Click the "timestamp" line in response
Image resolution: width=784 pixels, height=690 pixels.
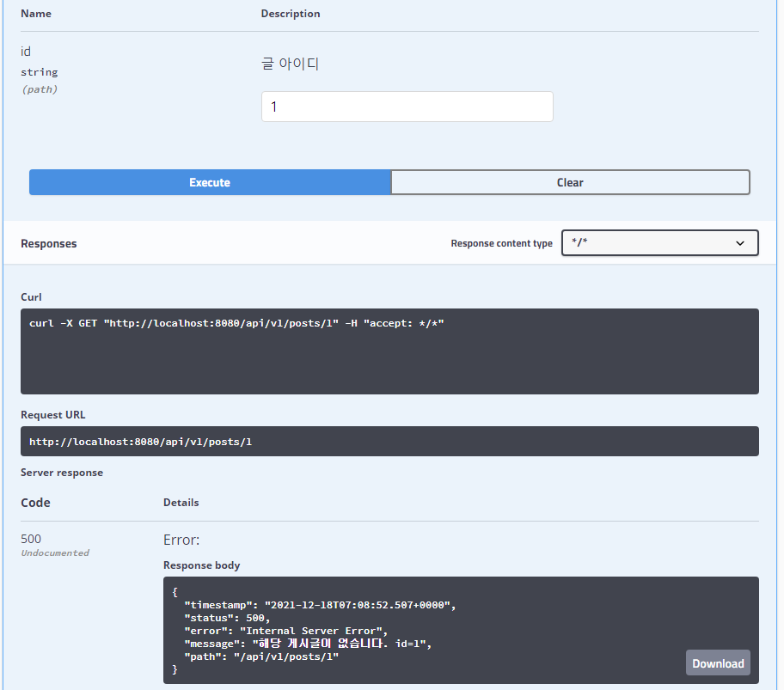coord(320,605)
